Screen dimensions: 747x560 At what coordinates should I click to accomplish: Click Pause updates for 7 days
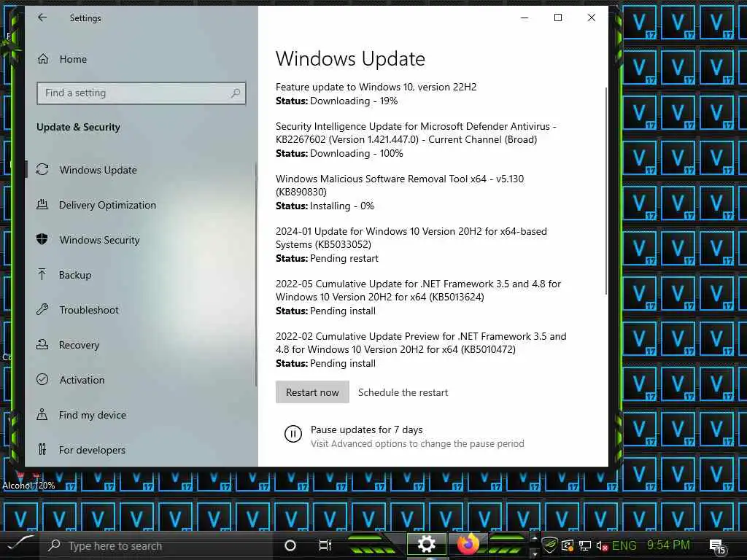(366, 429)
